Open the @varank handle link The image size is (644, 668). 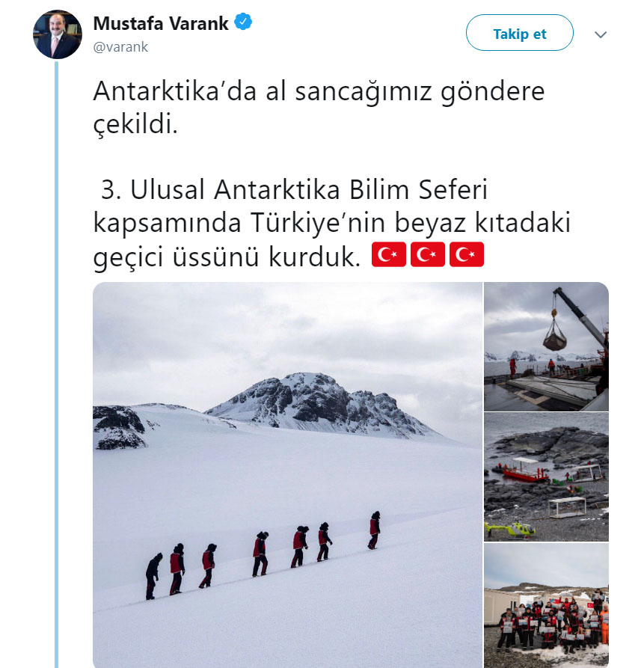(120, 47)
